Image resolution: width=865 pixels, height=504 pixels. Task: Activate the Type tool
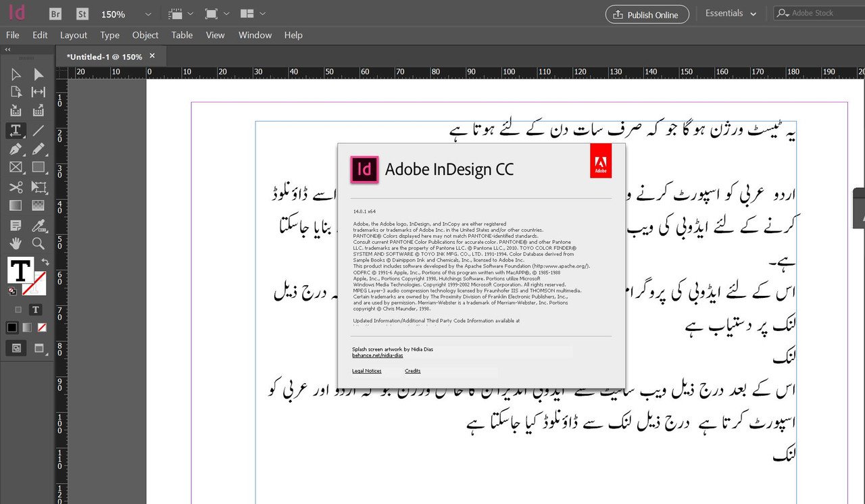(16, 130)
